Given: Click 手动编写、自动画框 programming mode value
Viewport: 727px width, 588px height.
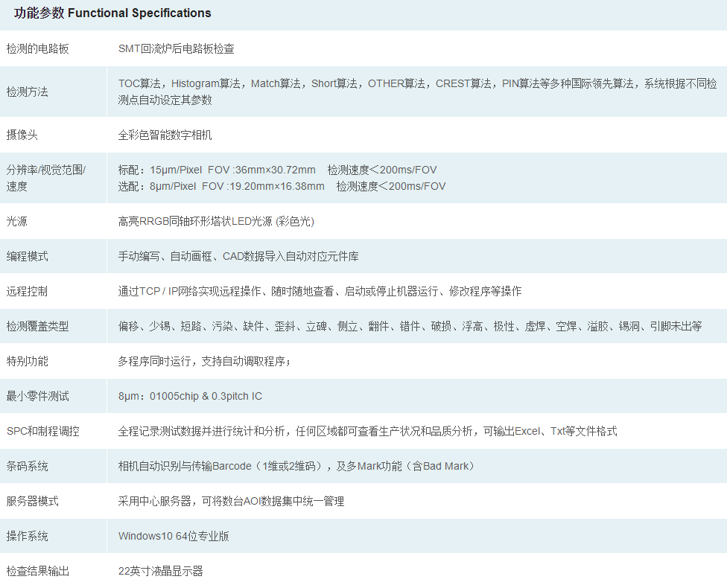Looking at the screenshot, I should (x=238, y=256).
